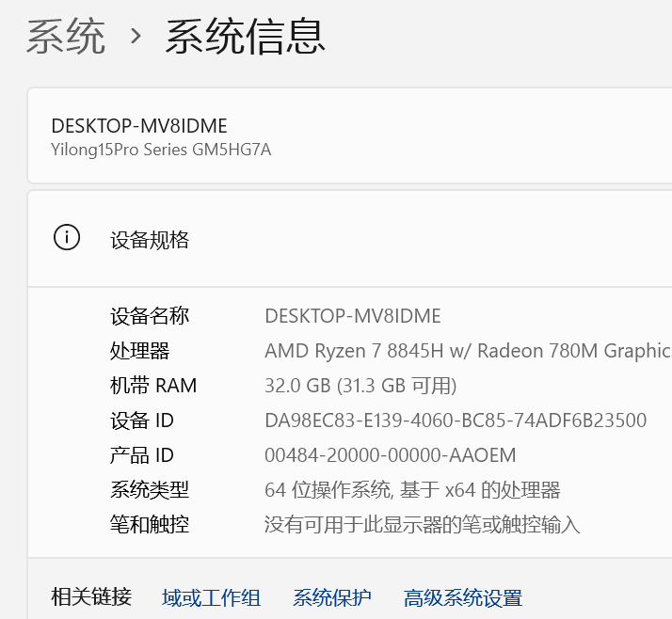Image resolution: width=672 pixels, height=619 pixels.
Task: Collapse the 设备规格 section header
Action: point(350,239)
